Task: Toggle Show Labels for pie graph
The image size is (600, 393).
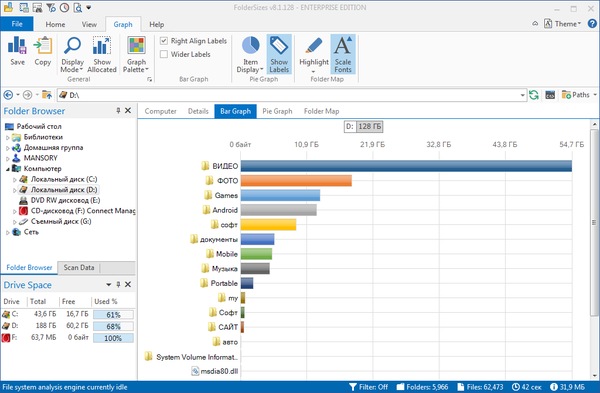Action: pos(279,54)
